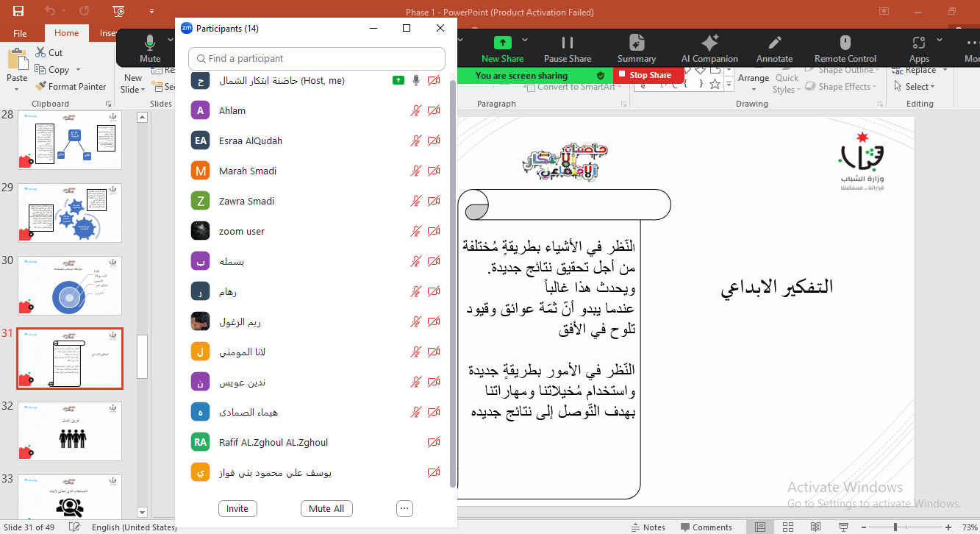This screenshot has height=534, width=980.
Task: Open the AI Companion tool
Action: point(709,43)
